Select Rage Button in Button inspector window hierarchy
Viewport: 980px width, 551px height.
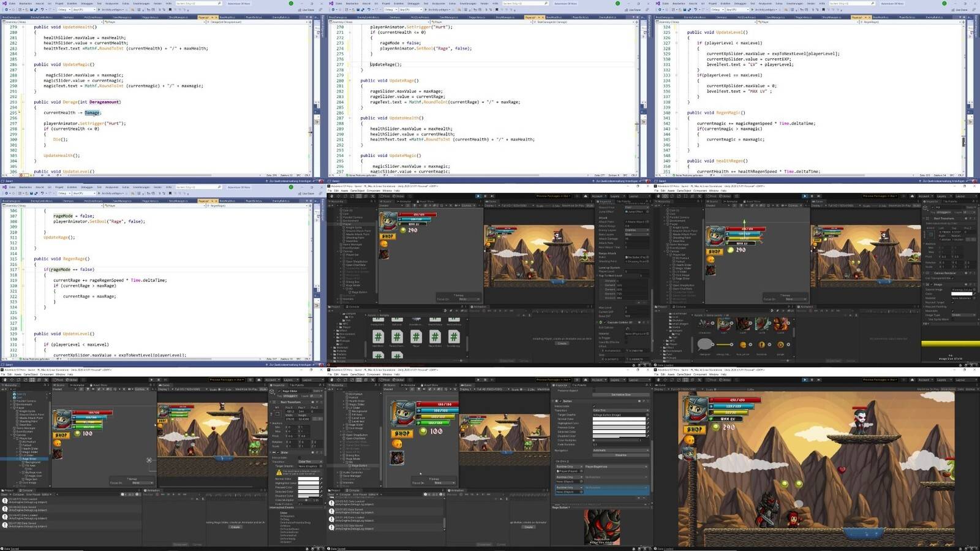[x=358, y=466]
